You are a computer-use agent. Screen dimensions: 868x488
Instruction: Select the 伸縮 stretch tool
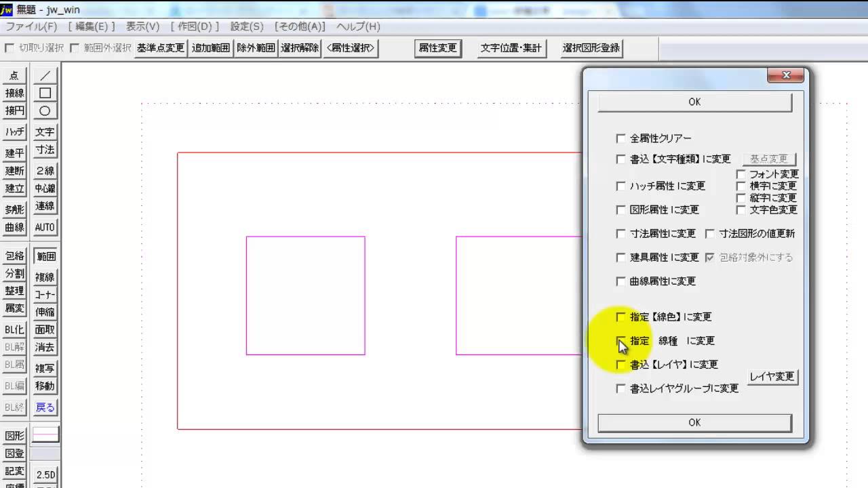click(x=45, y=312)
